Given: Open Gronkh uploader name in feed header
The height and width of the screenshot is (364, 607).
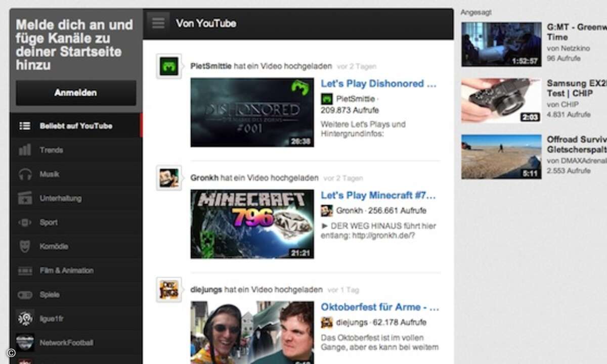Looking at the screenshot, I should click(204, 178).
